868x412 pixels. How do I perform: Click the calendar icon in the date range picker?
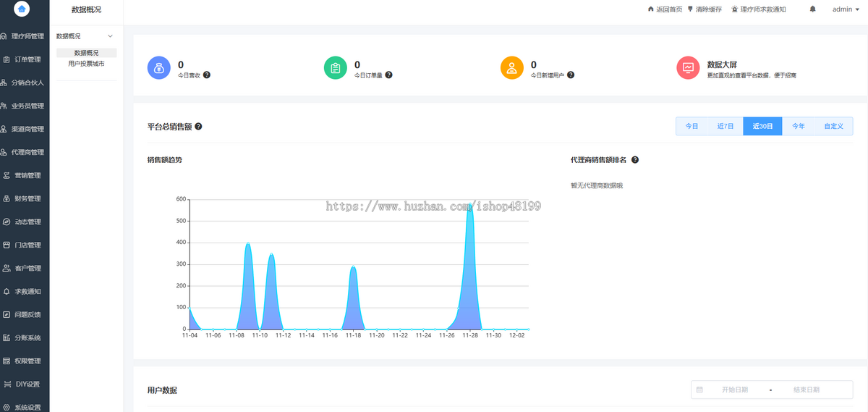coord(699,390)
